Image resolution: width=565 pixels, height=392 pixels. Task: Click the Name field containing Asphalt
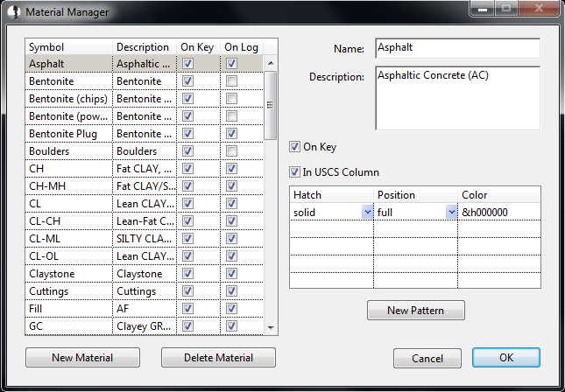(x=457, y=48)
